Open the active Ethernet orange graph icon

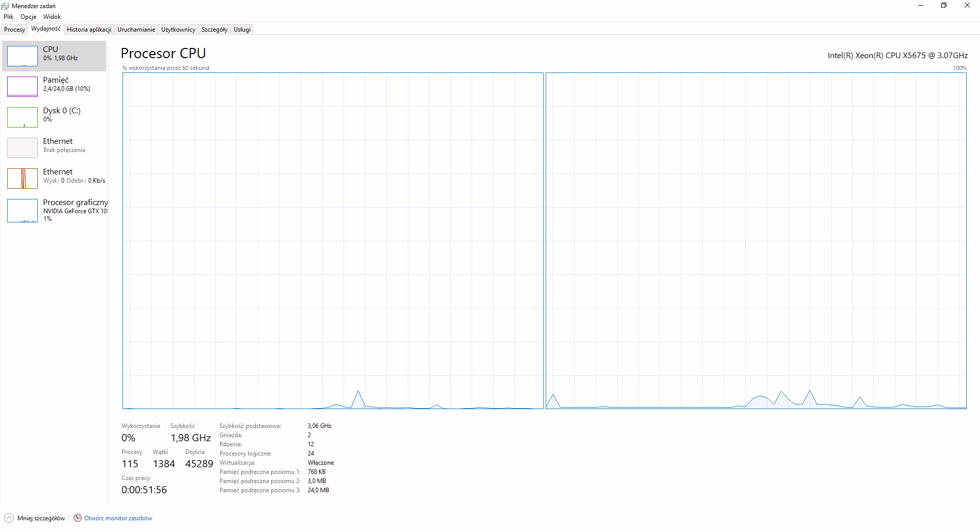pyautogui.click(x=22, y=179)
